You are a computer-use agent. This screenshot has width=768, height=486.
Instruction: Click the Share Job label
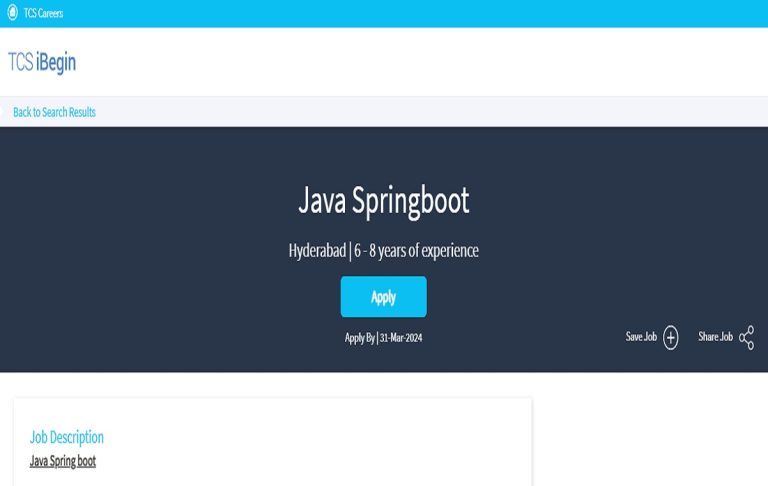(716, 337)
